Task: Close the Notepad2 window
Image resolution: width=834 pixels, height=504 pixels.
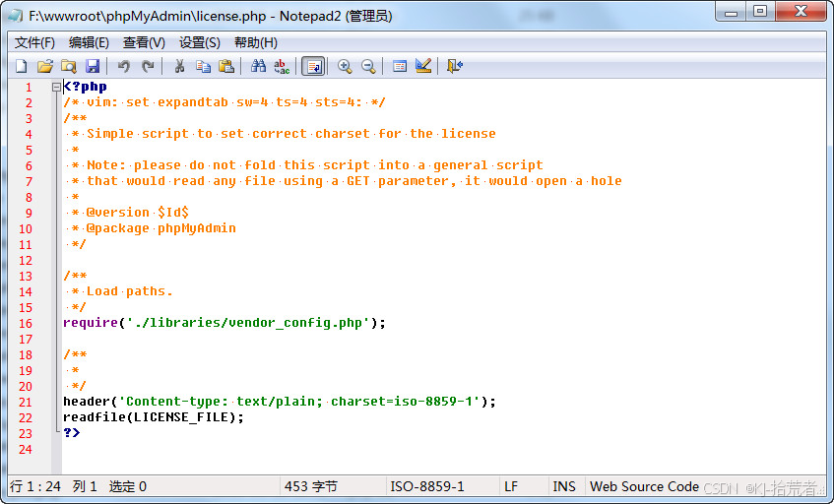Action: [802, 12]
